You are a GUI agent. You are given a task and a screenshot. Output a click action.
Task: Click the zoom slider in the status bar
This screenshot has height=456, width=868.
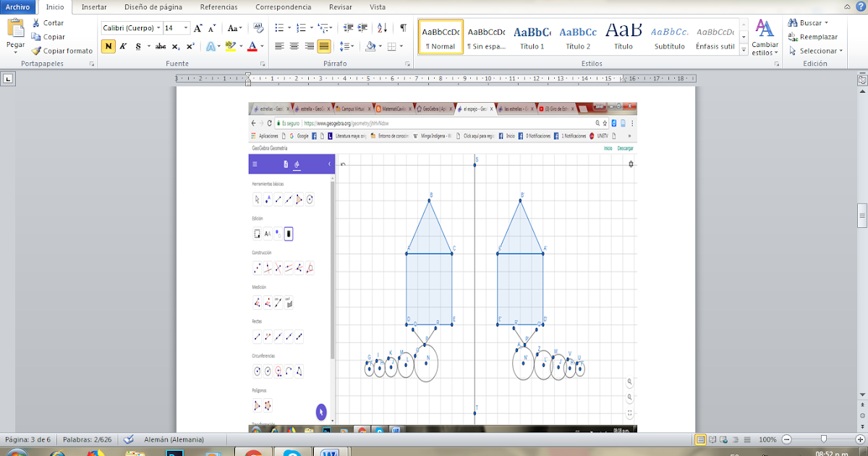coord(825,439)
